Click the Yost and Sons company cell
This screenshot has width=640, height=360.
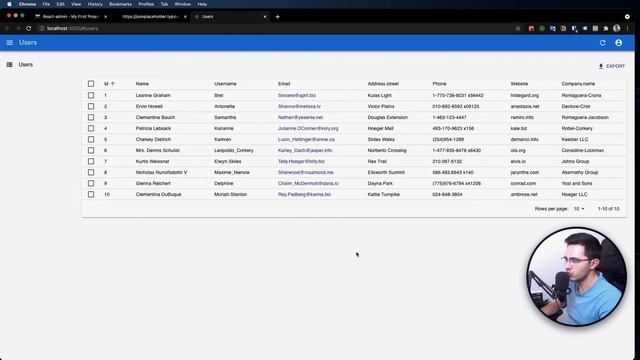point(577,183)
